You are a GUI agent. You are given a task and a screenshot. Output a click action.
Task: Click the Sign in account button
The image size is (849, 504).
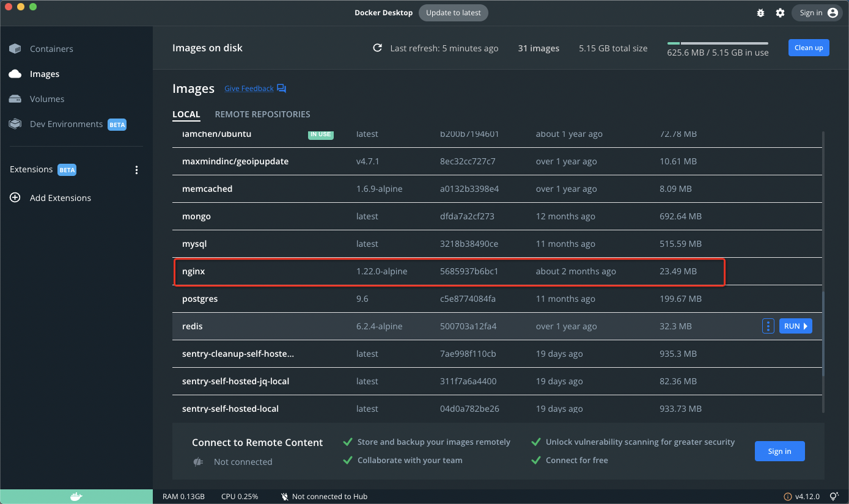(x=817, y=13)
